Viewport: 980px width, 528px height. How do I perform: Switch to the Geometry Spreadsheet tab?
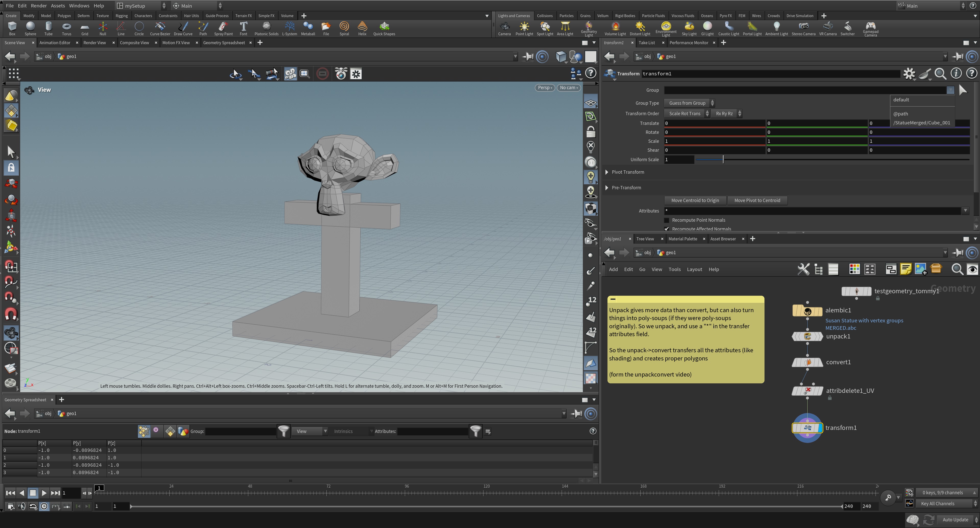click(224, 43)
